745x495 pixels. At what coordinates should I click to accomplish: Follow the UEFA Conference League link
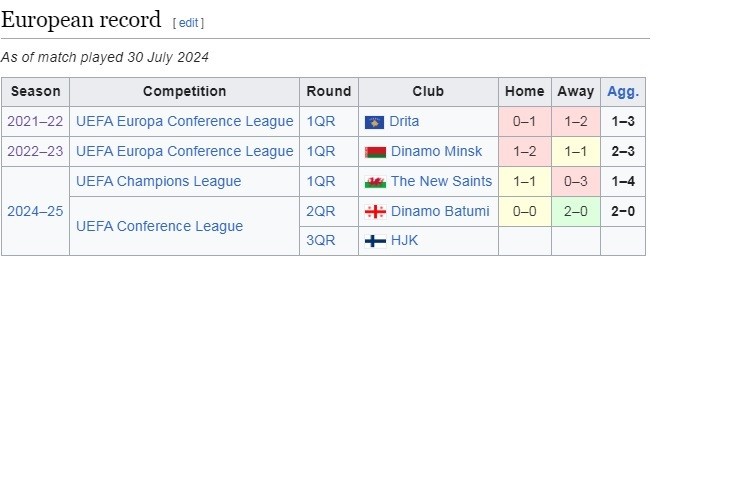coord(159,226)
